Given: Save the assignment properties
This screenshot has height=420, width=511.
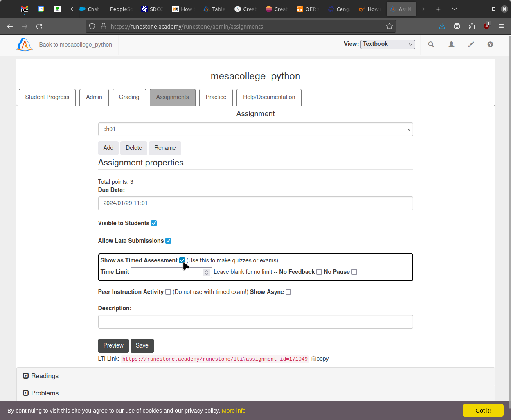Looking at the screenshot, I should tap(142, 345).
